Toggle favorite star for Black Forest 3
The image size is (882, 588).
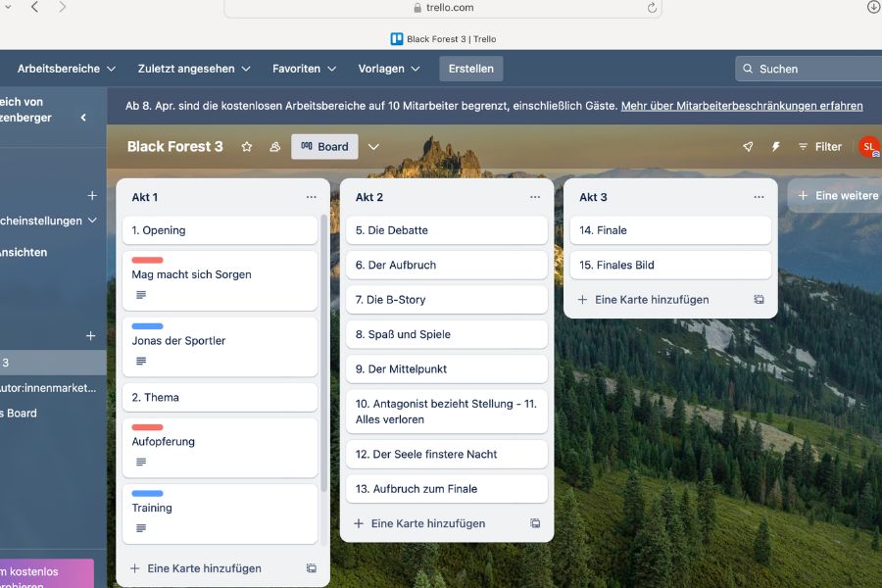(x=246, y=146)
